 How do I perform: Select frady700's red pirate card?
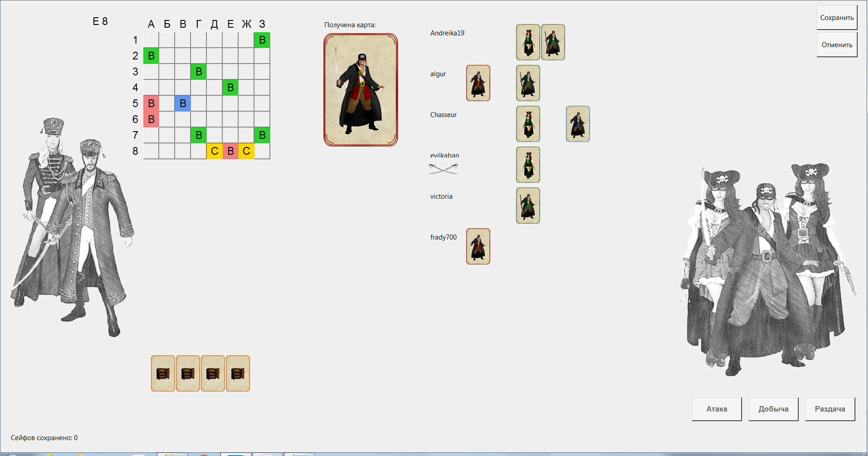coord(478,246)
